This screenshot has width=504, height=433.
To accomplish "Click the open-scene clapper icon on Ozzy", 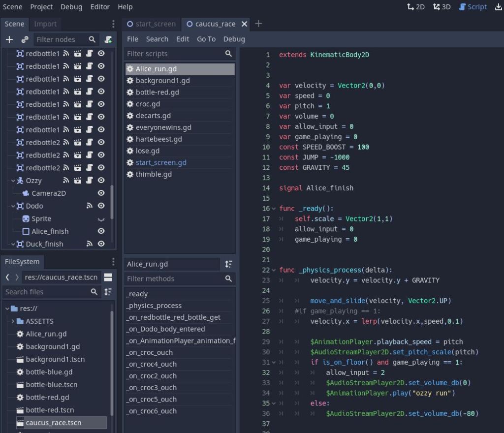I will [78, 181].
